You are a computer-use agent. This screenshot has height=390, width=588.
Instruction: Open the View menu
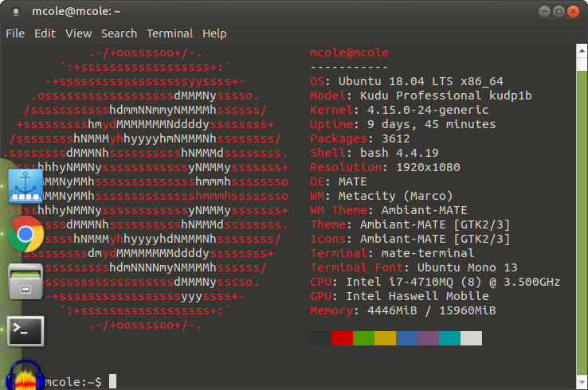(78, 33)
